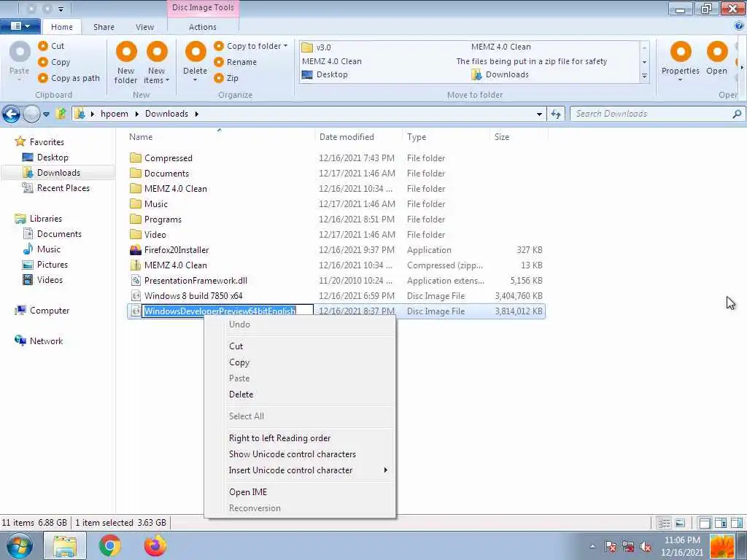Show hidden tray icons arrow
Image resolution: width=747 pixels, height=560 pixels.
coord(592,546)
